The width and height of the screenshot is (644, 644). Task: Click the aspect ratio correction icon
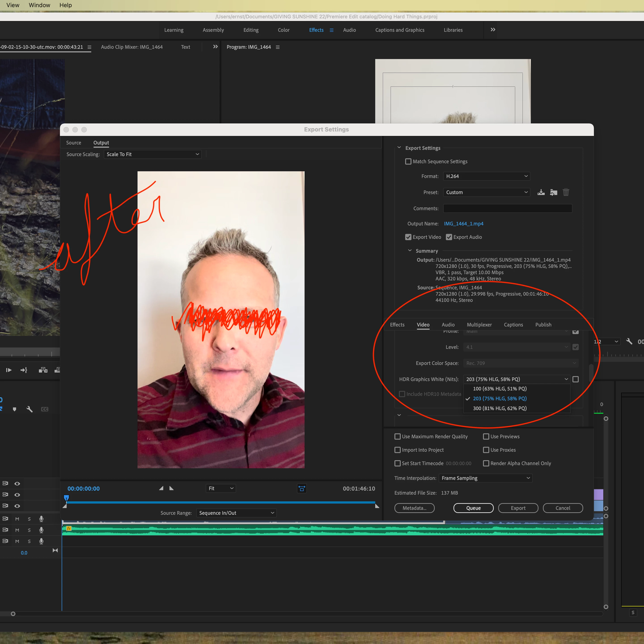click(302, 489)
